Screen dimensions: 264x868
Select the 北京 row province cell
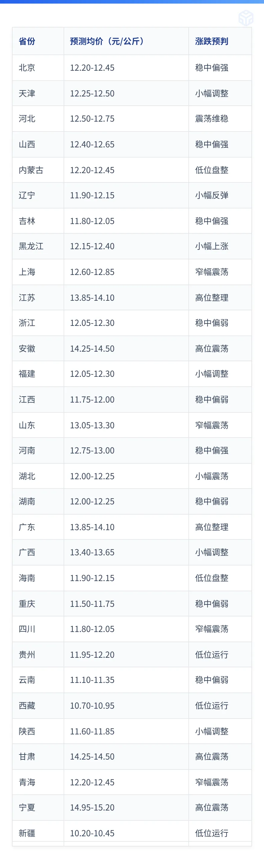38,68
